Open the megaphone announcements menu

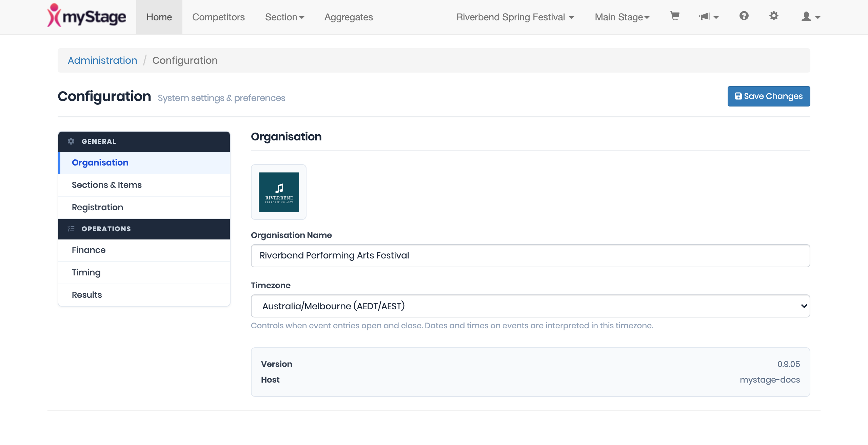click(x=709, y=17)
